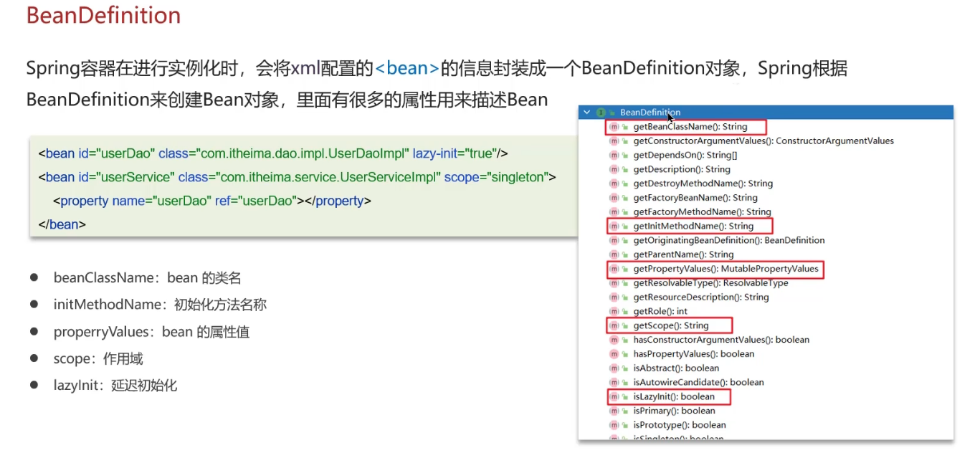Collapse the BeanDefinition tree node

pos(587,113)
